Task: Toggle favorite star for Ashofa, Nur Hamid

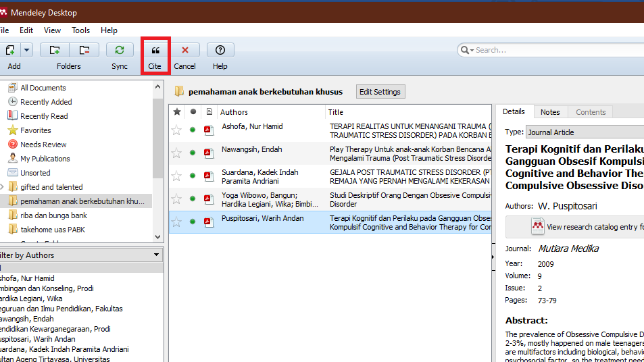Action: click(176, 130)
